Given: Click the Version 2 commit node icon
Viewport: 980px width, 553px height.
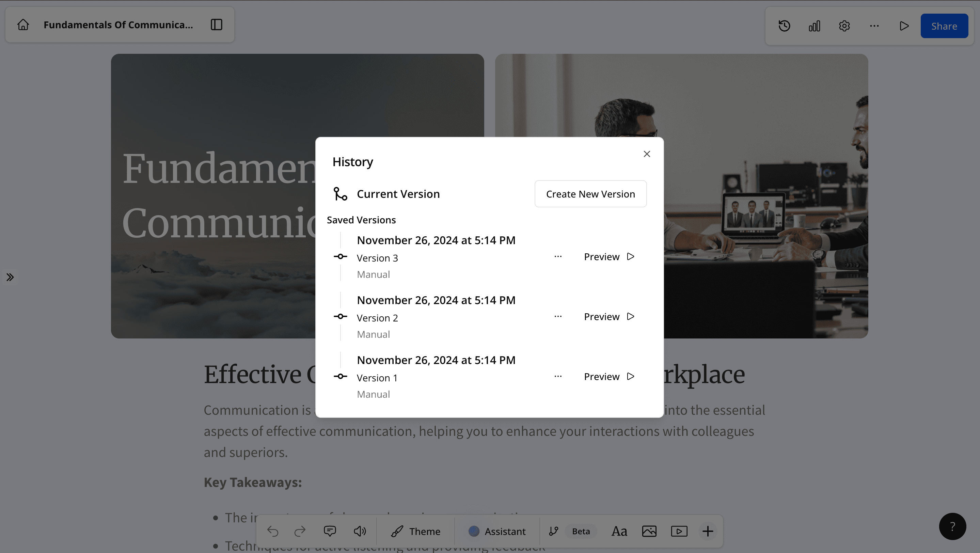Looking at the screenshot, I should pyautogui.click(x=340, y=316).
